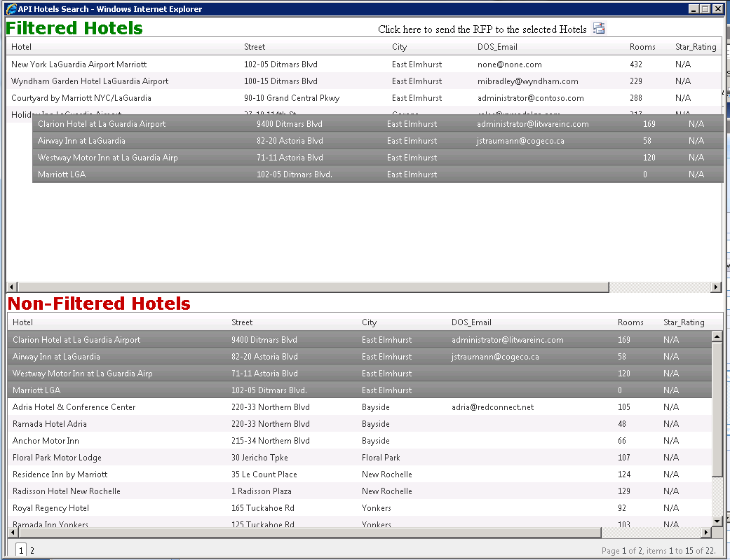This screenshot has width=730, height=560.
Task: Click the 35 Le Count Place street cell
Action: pos(264,474)
